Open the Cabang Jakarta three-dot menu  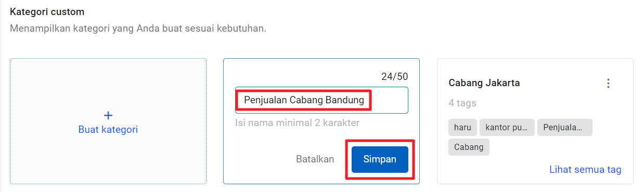pos(608,83)
